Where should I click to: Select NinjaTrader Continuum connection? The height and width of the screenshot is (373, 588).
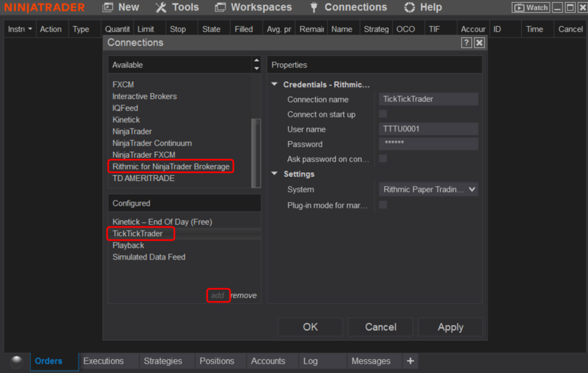click(152, 143)
